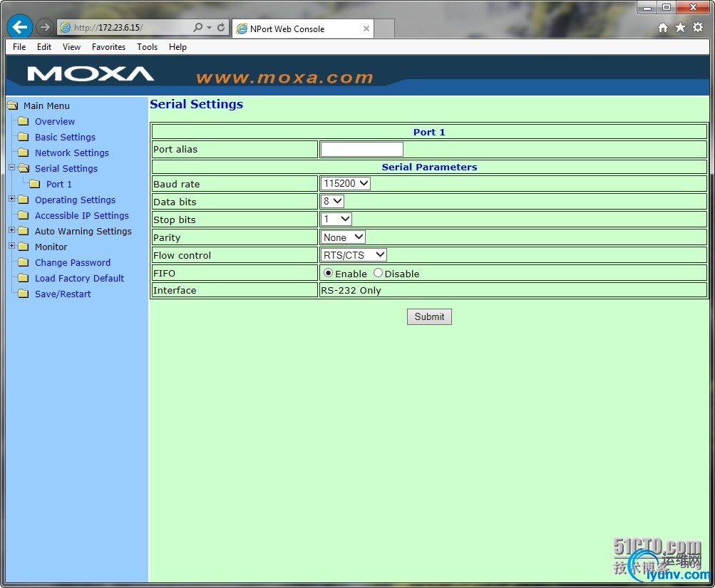Click the Submit button
Screen dimensions: 715x588
click(428, 316)
